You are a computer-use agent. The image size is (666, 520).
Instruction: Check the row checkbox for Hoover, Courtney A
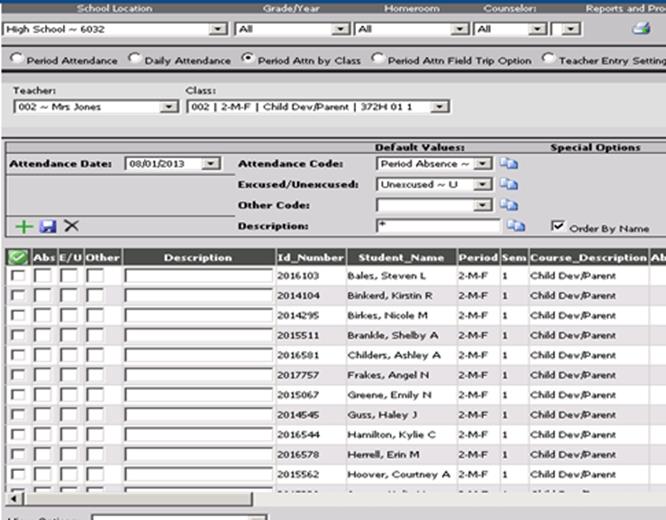pyautogui.click(x=18, y=474)
